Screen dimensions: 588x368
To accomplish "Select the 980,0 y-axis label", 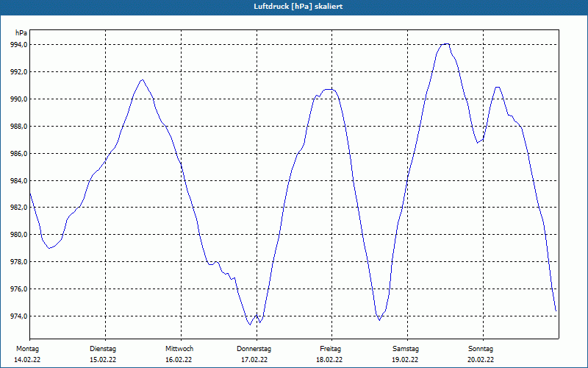I will [18, 235].
